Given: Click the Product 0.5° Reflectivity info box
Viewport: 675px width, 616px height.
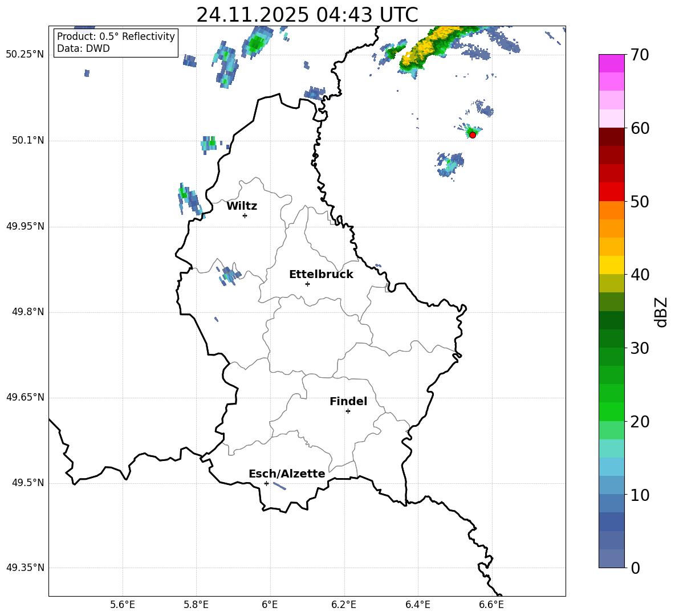Looking at the screenshot, I should click(x=116, y=43).
